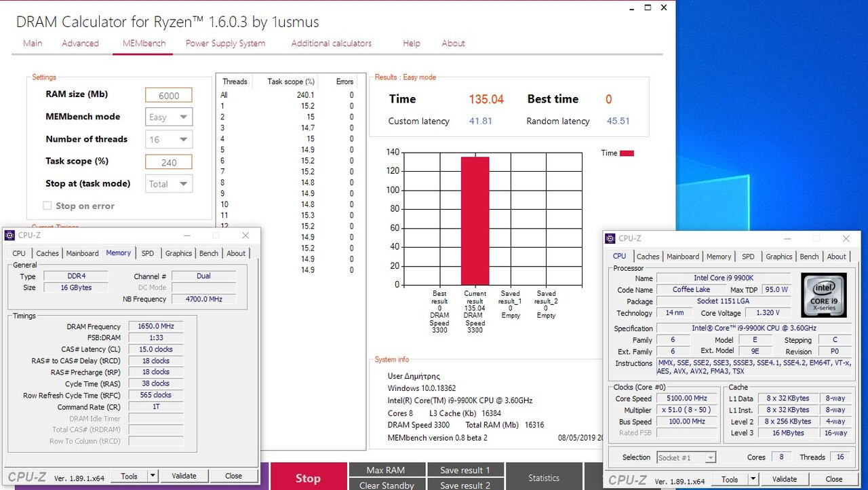Click the Clear Standby button
Image resolution: width=868 pixels, height=490 pixels.
coord(386,485)
